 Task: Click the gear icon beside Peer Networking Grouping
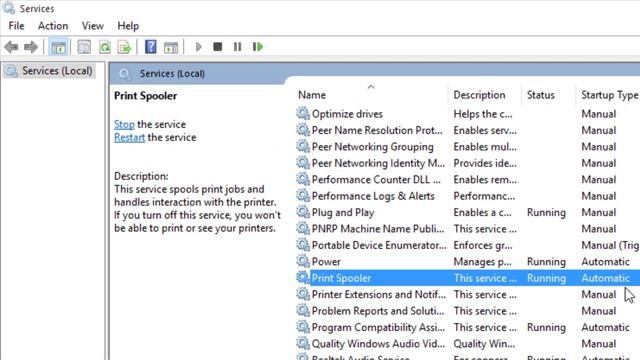[x=303, y=146]
